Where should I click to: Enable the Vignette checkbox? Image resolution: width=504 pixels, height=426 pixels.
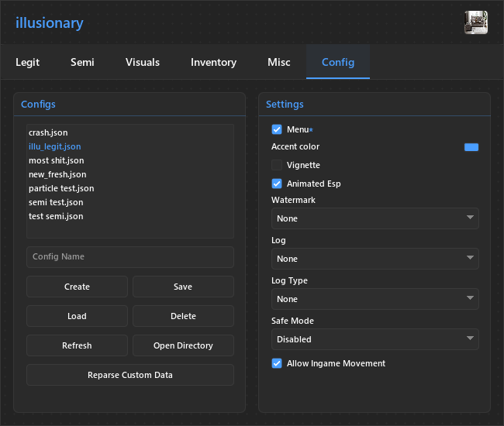(277, 165)
